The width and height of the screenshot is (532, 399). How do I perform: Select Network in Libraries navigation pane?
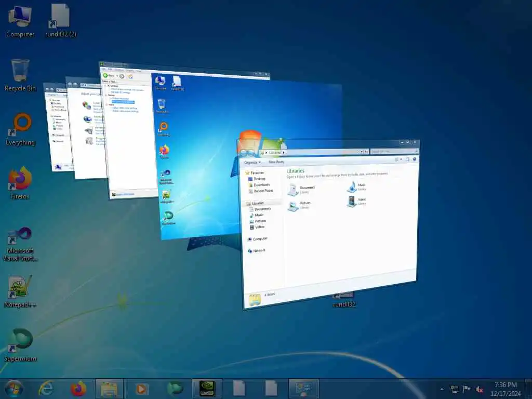[x=257, y=251]
